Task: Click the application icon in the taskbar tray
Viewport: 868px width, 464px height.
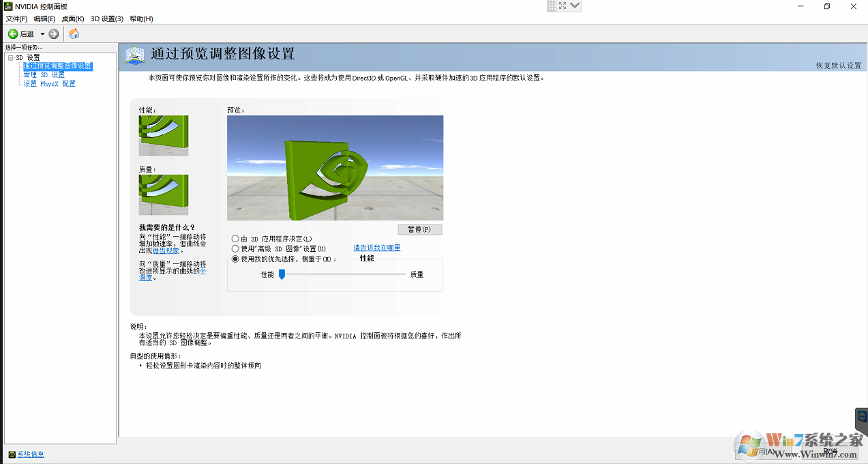Action: pyautogui.click(x=860, y=418)
